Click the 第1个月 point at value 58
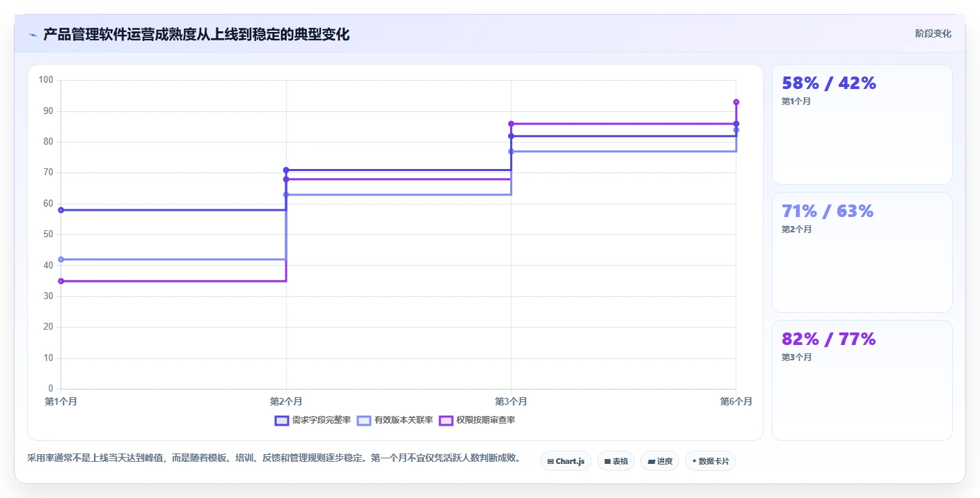This screenshot has width=980, height=498. click(x=61, y=210)
